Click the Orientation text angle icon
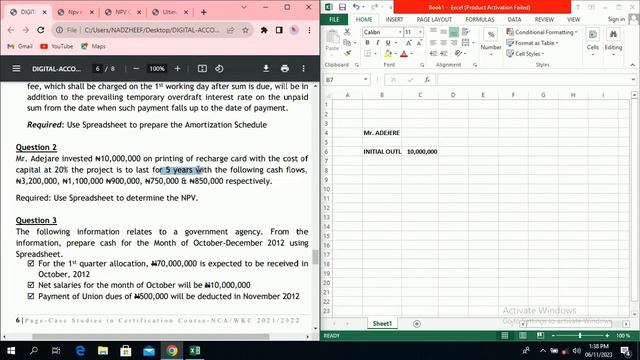640x360 pixels. coord(458,53)
